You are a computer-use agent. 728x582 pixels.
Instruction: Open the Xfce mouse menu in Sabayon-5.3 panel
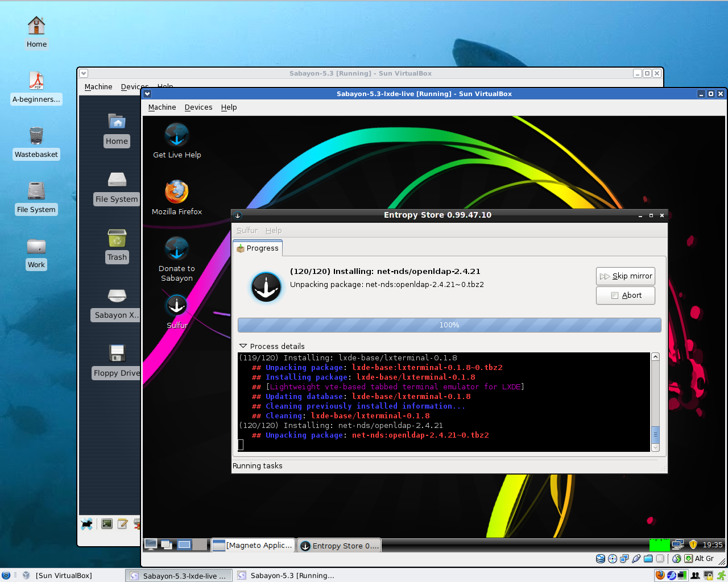pyautogui.click(x=87, y=524)
